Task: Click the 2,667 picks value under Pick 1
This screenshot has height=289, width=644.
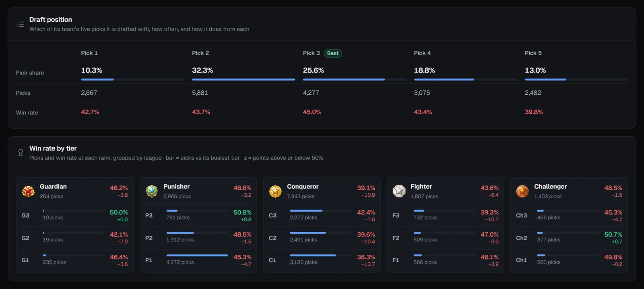Action: (x=89, y=93)
